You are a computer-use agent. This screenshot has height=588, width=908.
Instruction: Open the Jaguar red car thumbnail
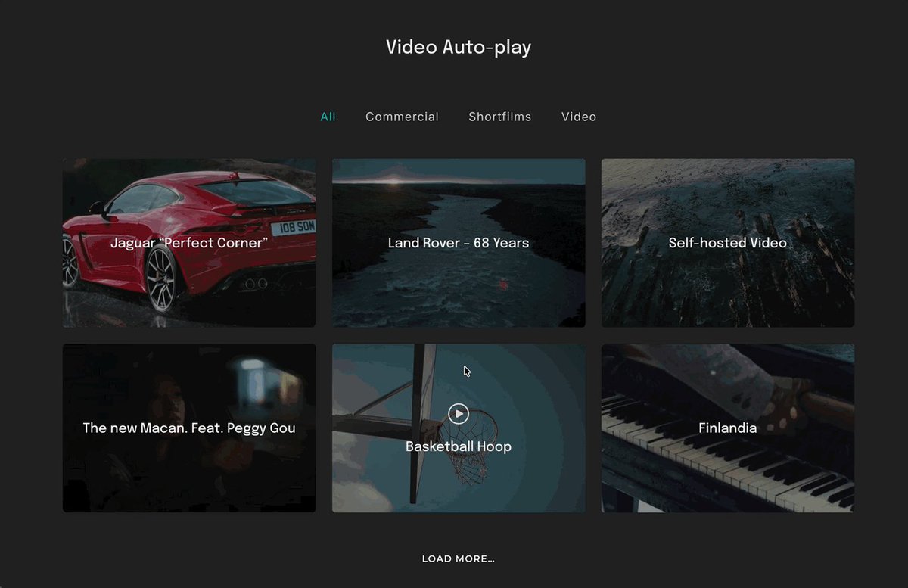(189, 243)
